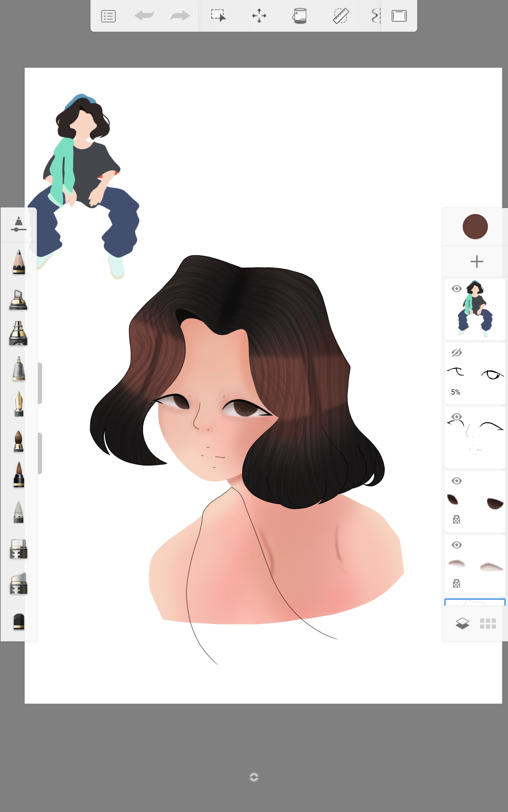
Task: Redo the undone stroke
Action: [x=180, y=16]
